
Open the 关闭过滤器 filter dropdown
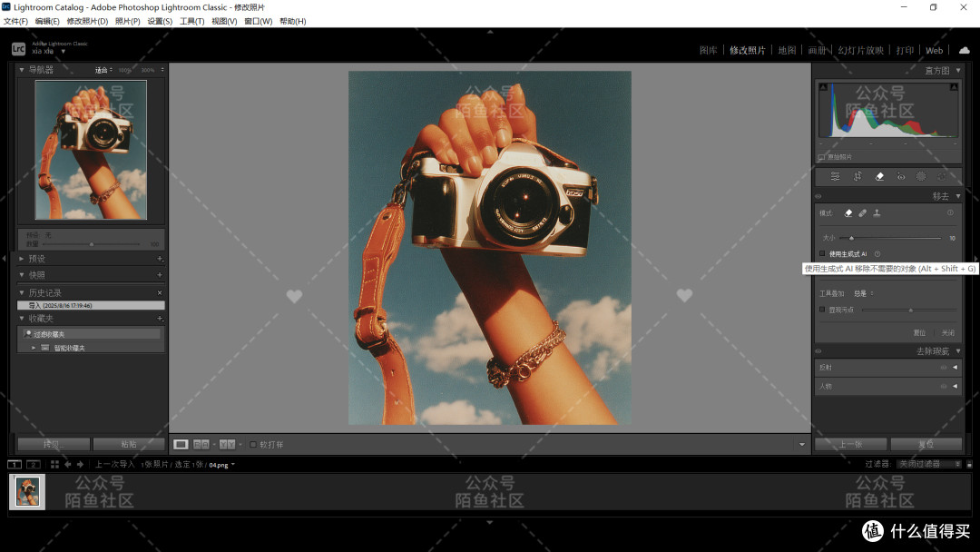929,464
